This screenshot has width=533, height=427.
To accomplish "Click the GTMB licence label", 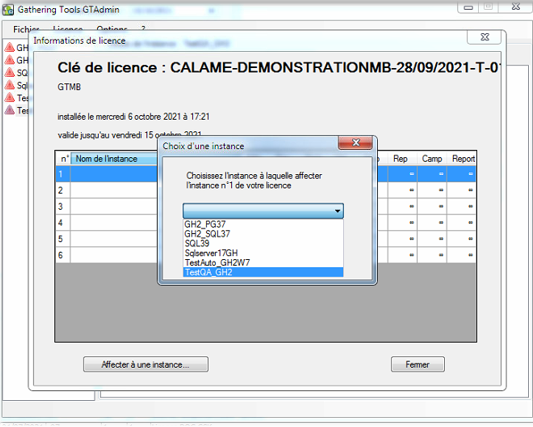I will [69, 87].
